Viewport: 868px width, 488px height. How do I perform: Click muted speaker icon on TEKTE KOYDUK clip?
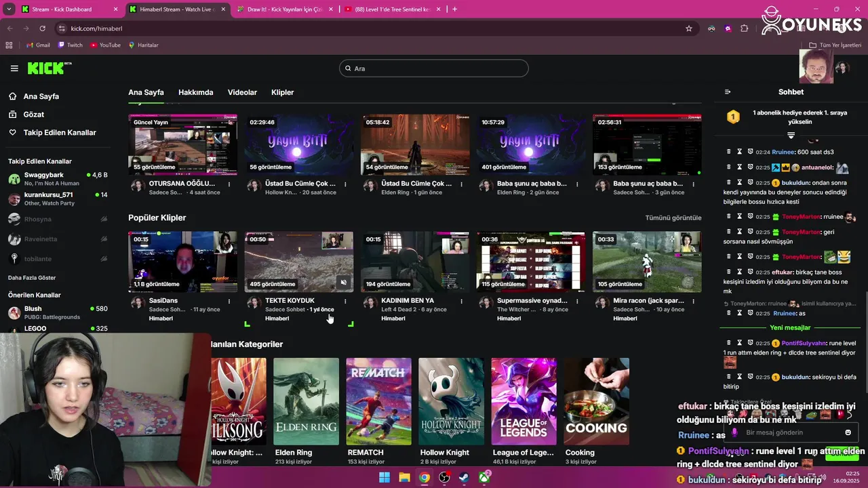tap(344, 283)
